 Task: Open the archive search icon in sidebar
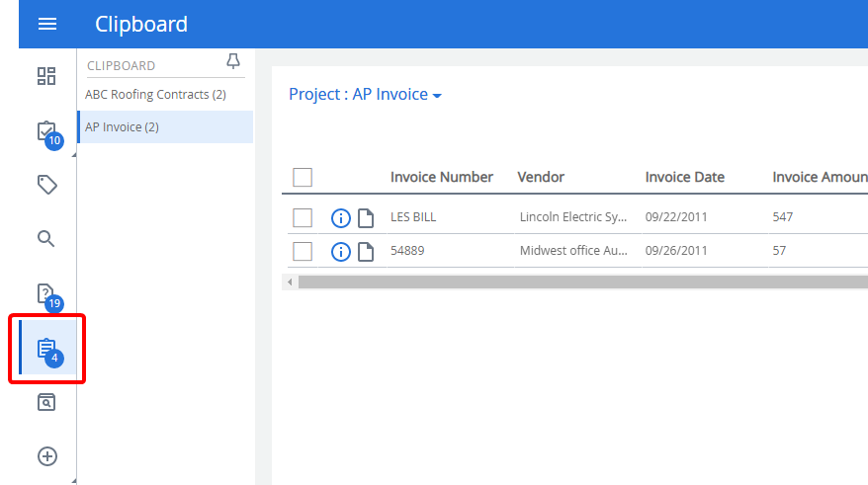pyautogui.click(x=46, y=402)
